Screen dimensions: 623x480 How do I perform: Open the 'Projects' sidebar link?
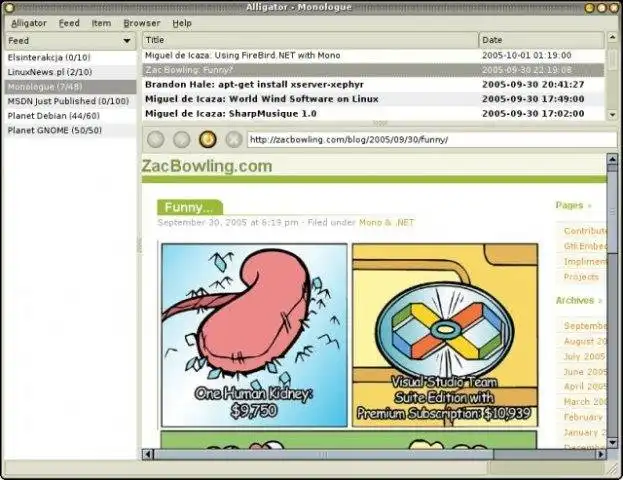581,277
